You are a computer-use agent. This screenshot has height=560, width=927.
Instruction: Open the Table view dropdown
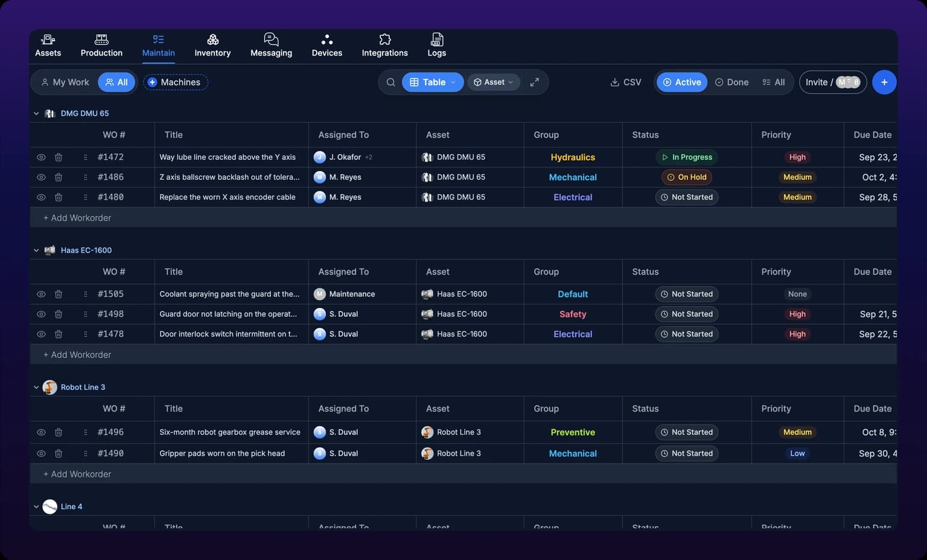(433, 82)
